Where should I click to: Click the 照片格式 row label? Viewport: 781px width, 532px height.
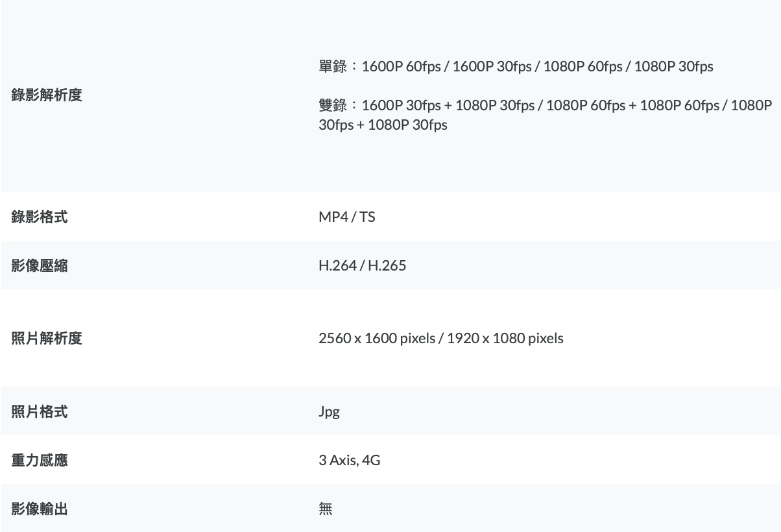[40, 411]
